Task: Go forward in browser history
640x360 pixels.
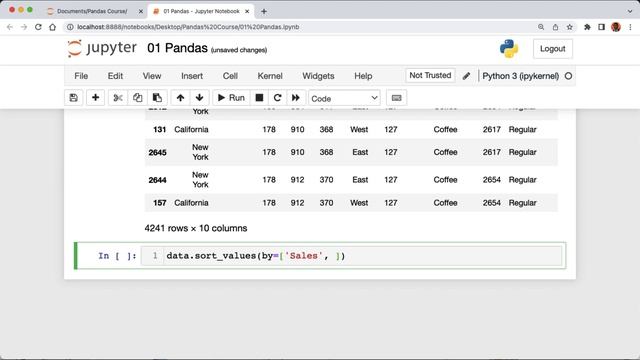Action: (x=24, y=27)
